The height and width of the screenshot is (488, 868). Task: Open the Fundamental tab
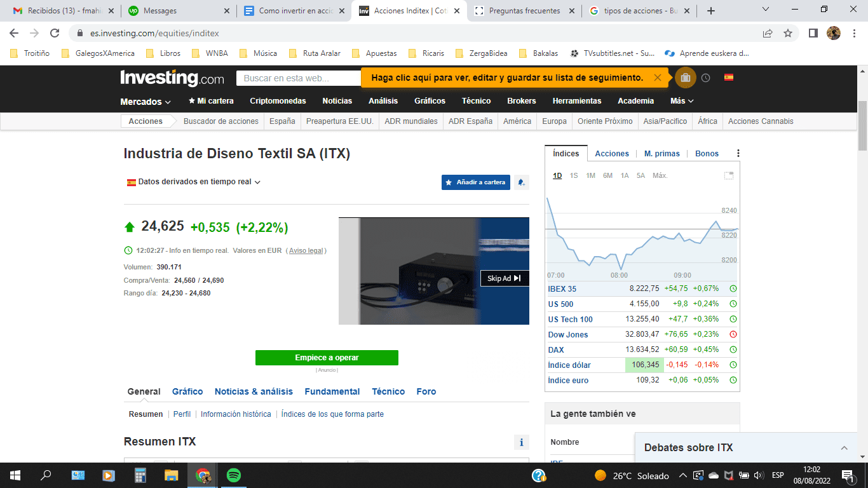(x=332, y=391)
